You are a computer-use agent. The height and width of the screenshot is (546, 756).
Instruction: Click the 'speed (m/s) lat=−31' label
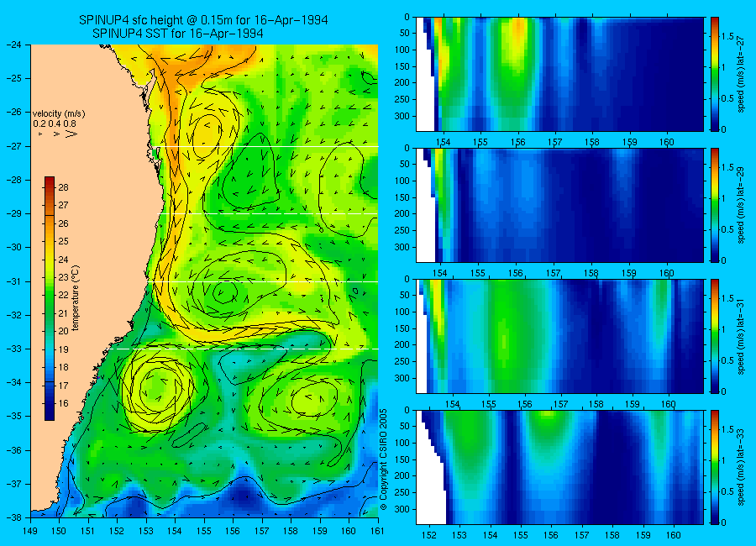741,336
